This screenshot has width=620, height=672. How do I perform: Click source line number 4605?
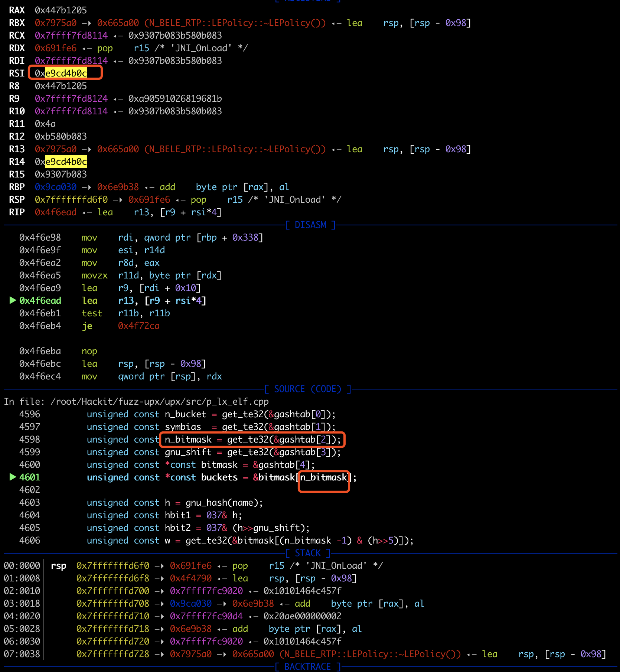pos(30,528)
